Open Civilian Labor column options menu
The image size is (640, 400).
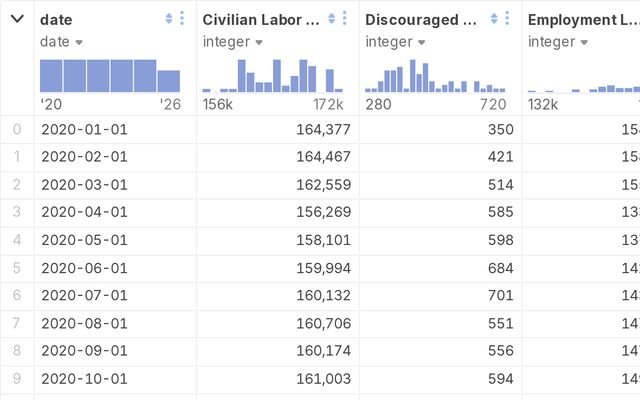click(x=345, y=19)
